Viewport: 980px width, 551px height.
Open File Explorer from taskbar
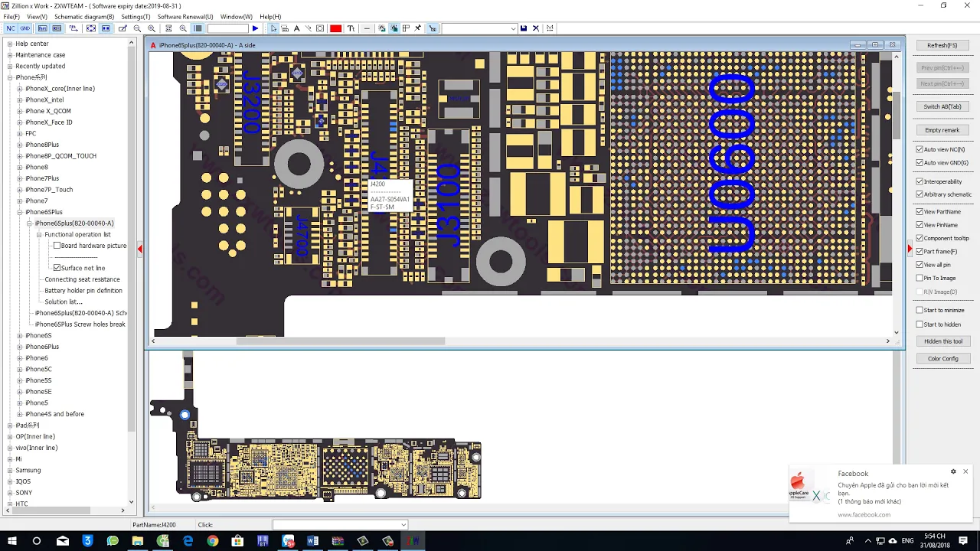[x=138, y=541]
